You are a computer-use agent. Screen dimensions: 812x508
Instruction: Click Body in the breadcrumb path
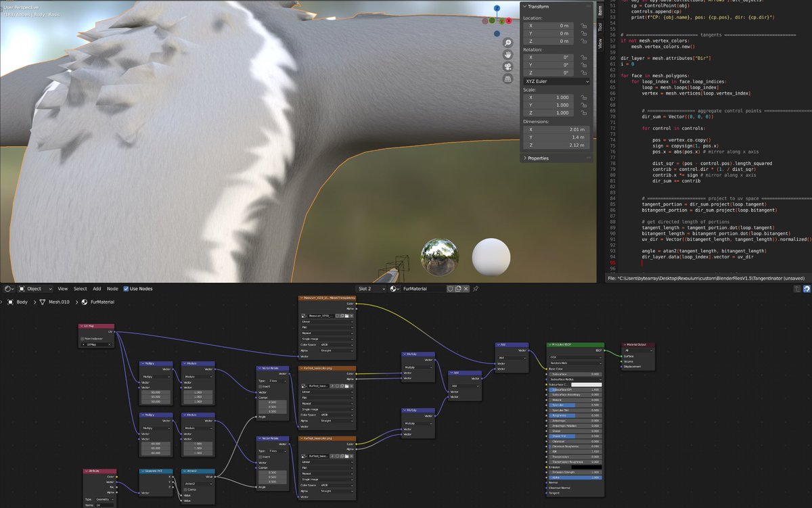[x=22, y=302]
